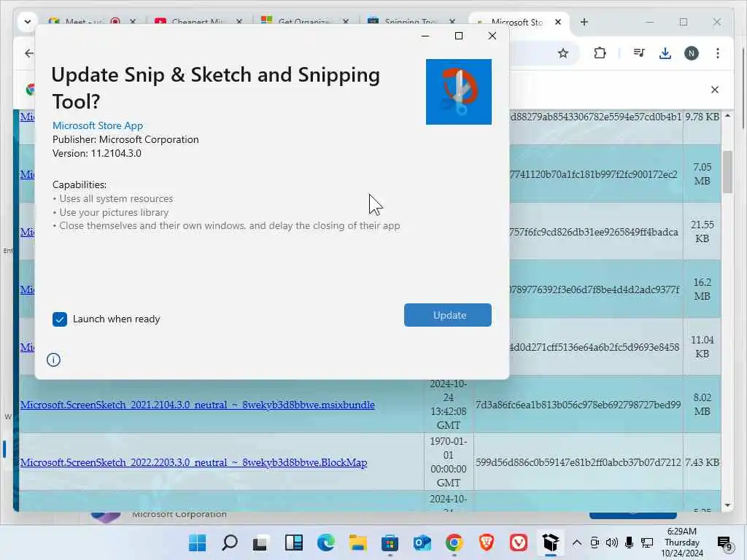Image resolution: width=747 pixels, height=560 pixels.
Task: Click the info icon in installer dialog
Action: click(x=53, y=359)
